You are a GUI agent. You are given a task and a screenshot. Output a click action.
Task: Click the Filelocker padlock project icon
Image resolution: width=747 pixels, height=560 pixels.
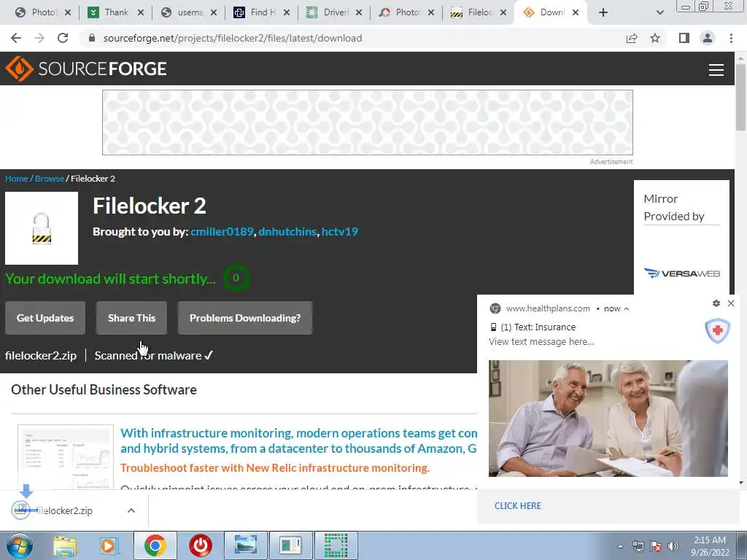tap(42, 228)
